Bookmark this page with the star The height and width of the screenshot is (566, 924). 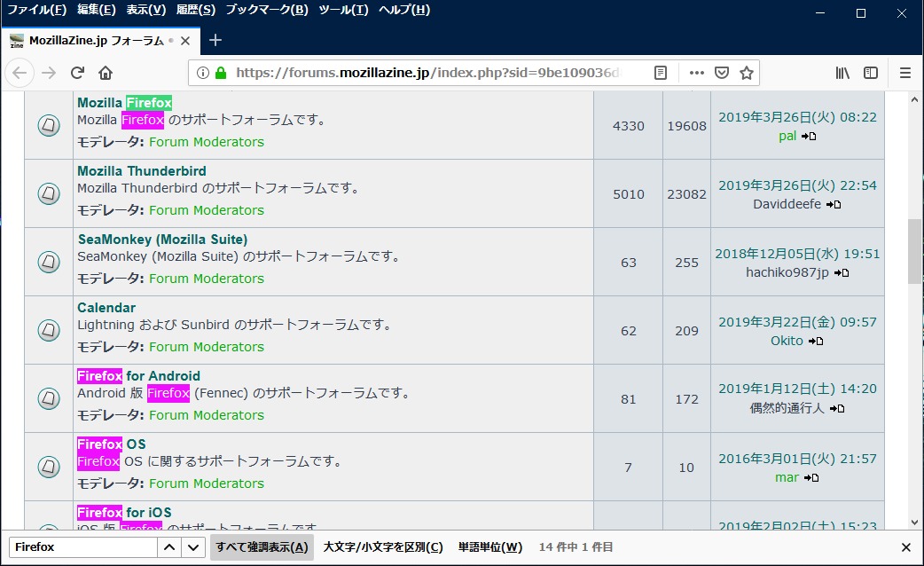point(747,73)
